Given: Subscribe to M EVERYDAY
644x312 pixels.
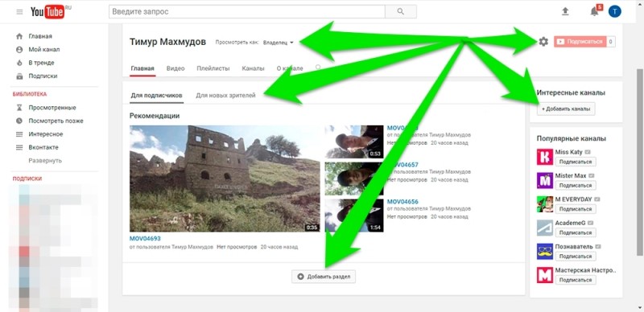Looking at the screenshot, I should [576, 209].
